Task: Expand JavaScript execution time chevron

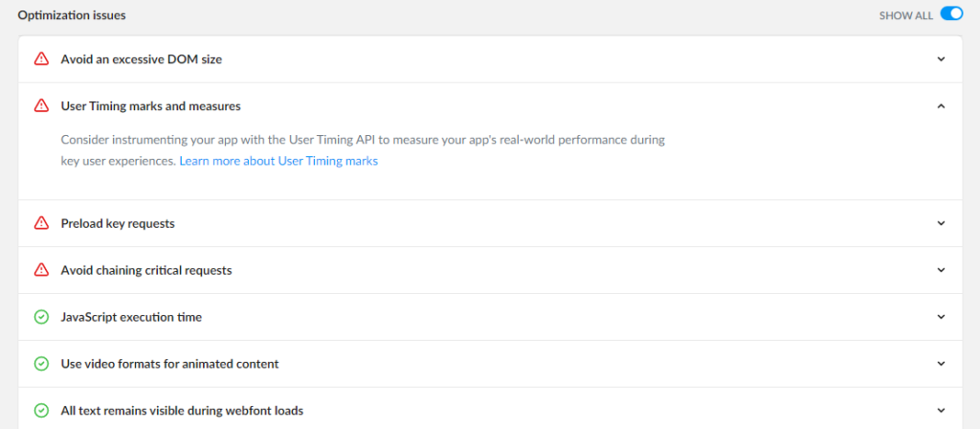Action: [x=942, y=317]
